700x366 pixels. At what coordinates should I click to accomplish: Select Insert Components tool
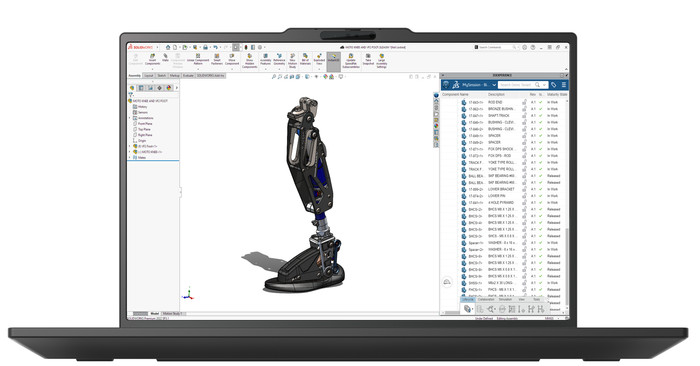coord(152,59)
